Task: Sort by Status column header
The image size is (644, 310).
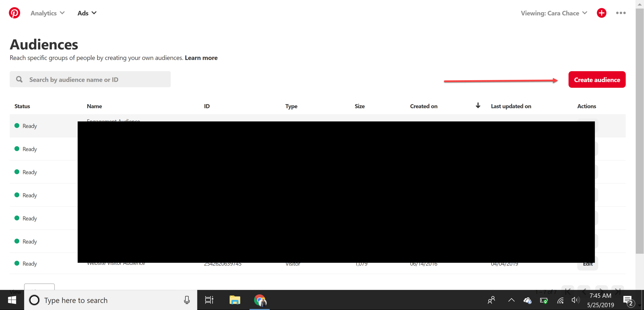Action: [22, 106]
